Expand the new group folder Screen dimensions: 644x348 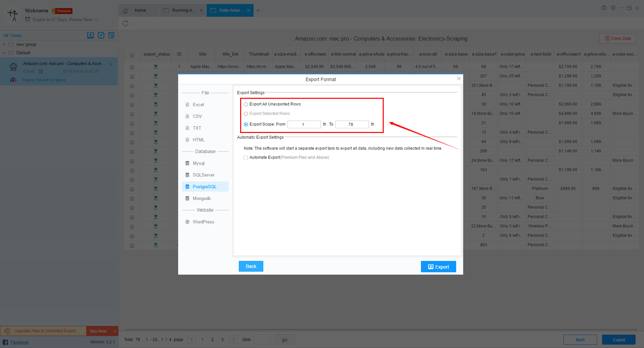tap(4, 44)
